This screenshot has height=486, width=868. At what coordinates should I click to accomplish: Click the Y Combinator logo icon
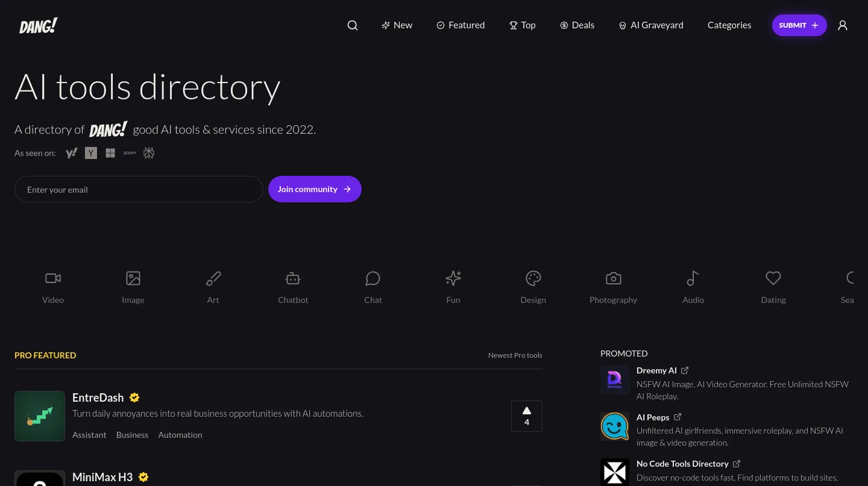click(x=91, y=153)
